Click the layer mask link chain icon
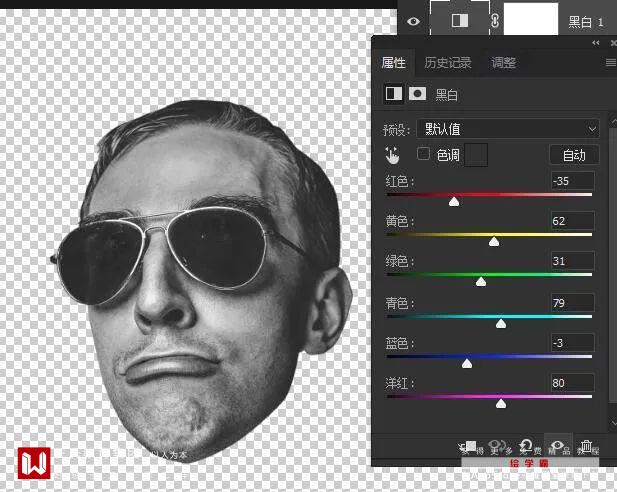 coord(495,20)
